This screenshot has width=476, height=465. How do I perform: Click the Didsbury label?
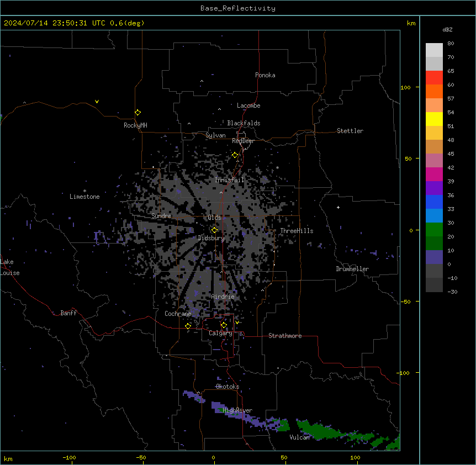point(211,238)
